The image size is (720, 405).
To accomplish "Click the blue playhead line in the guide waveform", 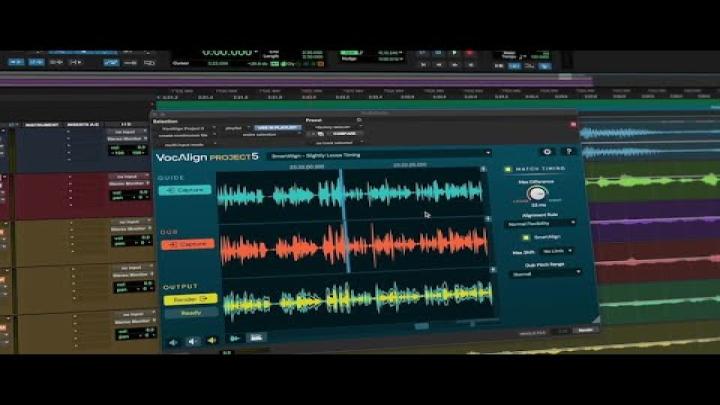I will 341,193.
